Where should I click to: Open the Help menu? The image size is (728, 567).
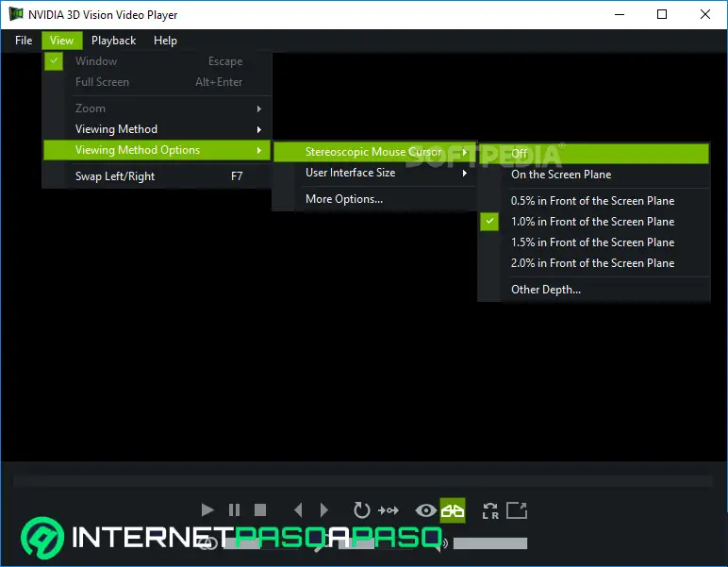point(165,41)
